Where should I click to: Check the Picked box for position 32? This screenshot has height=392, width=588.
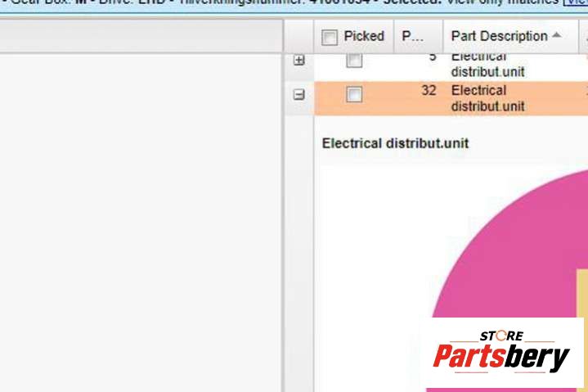point(353,95)
